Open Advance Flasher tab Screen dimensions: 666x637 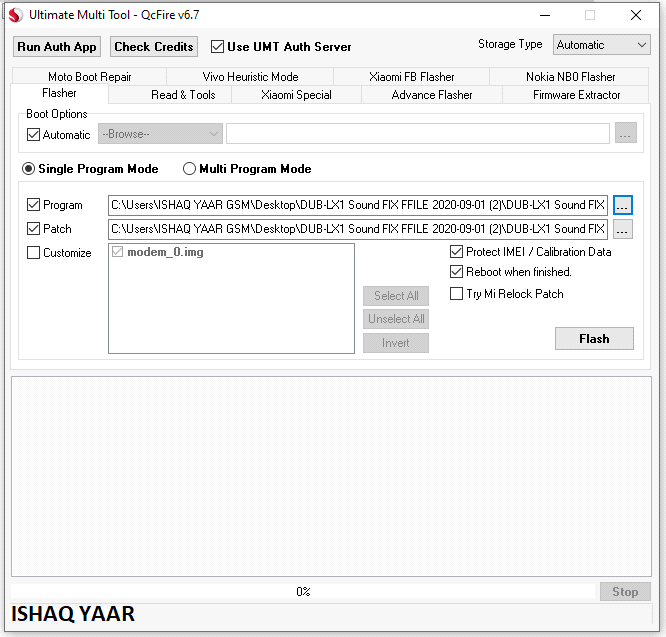click(432, 95)
